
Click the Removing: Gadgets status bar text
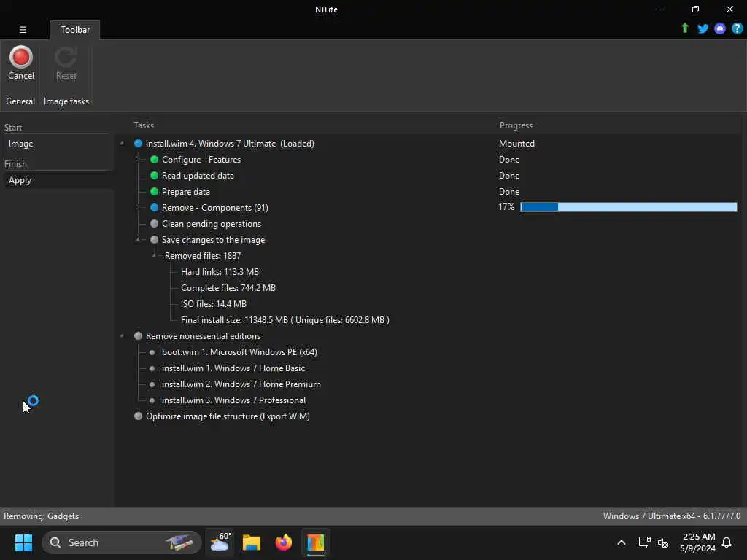pyautogui.click(x=42, y=516)
